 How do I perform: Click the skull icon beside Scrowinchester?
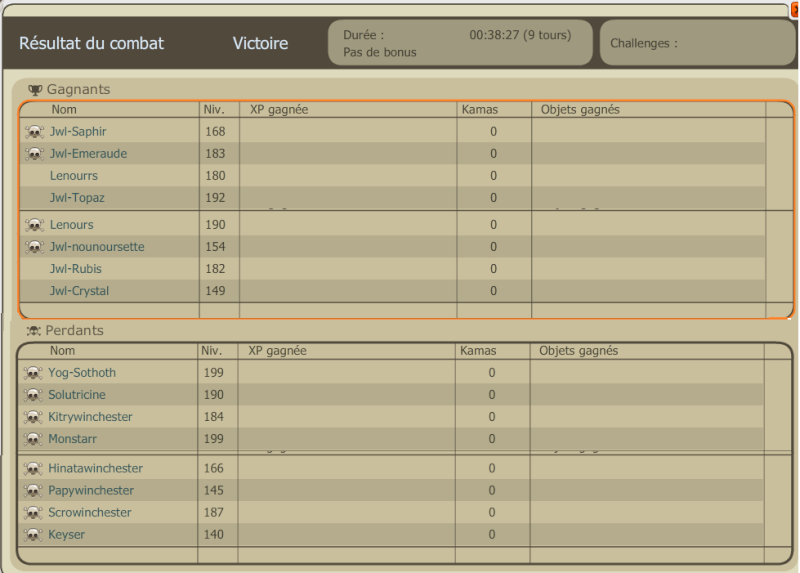[33, 513]
